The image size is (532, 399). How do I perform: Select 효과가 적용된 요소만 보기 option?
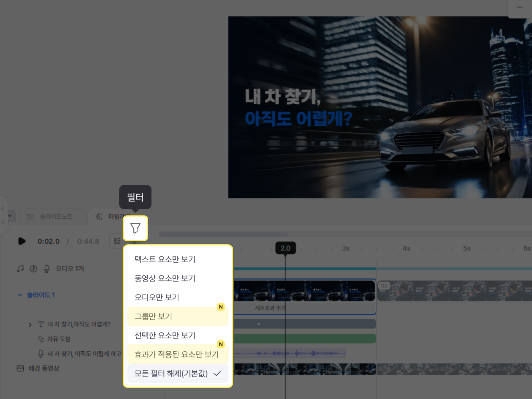pos(178,354)
